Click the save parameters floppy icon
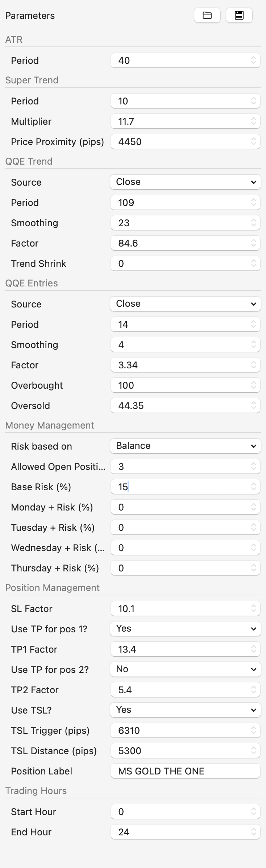Viewport: 266px width, 868px height. click(239, 15)
